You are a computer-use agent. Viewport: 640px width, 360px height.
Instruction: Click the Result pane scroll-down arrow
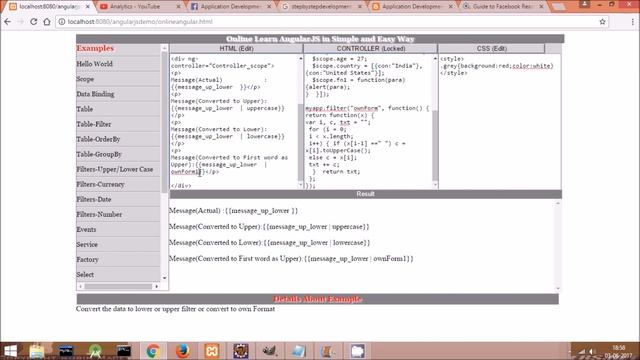point(558,289)
